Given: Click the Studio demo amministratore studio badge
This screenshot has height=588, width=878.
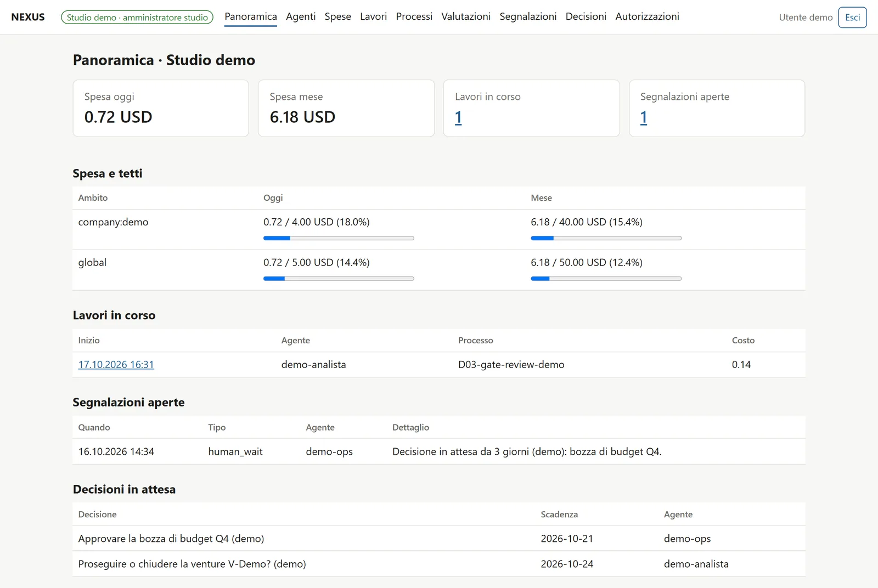Looking at the screenshot, I should tap(137, 18).
